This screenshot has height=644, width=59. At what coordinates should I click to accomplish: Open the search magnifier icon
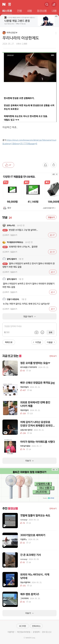click(47, 4)
